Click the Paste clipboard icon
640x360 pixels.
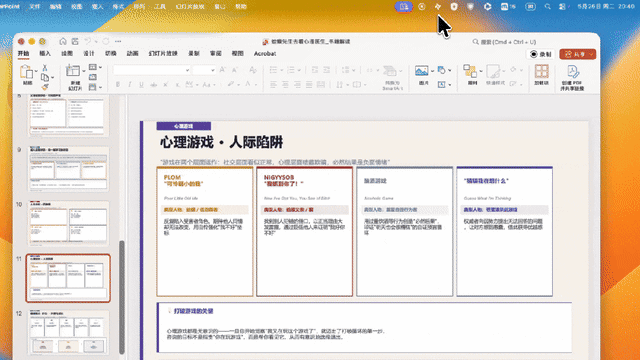(27, 72)
